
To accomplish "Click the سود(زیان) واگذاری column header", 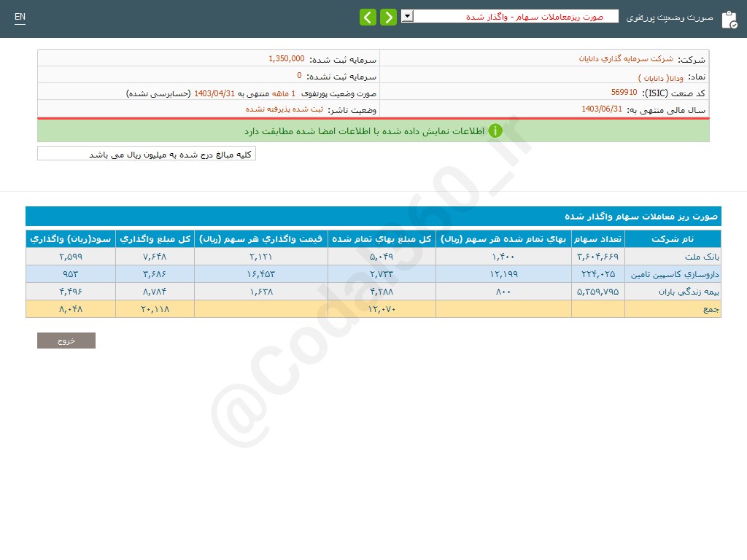I will (x=71, y=239).
